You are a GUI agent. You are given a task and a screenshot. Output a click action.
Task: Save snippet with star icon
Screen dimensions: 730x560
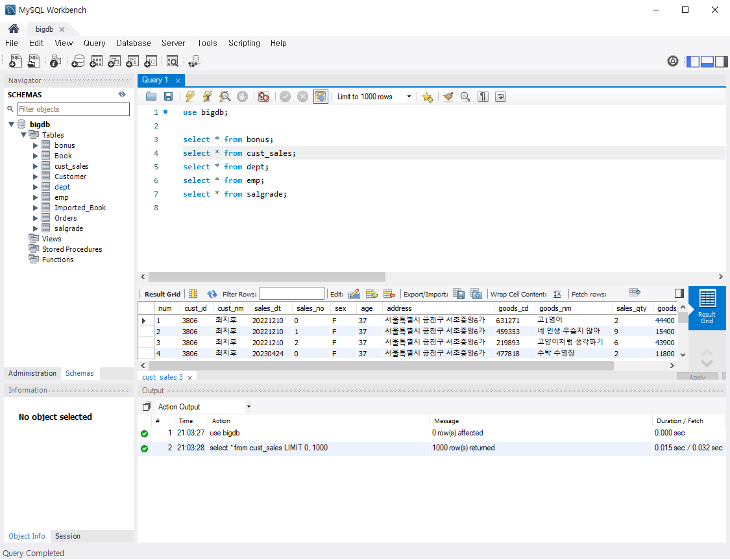[x=427, y=96]
